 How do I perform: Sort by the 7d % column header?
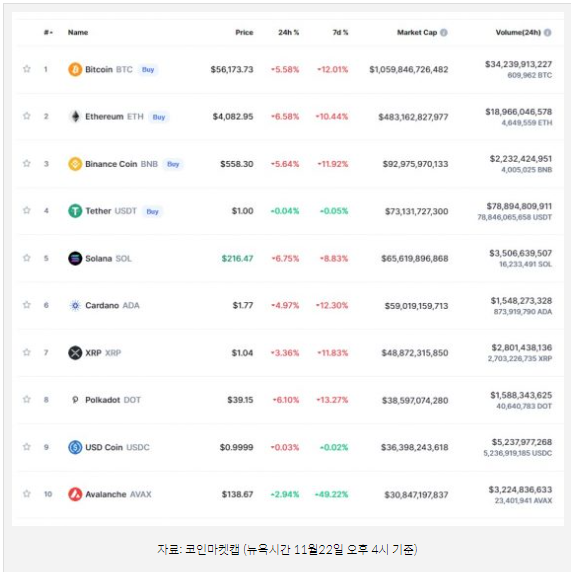click(340, 32)
